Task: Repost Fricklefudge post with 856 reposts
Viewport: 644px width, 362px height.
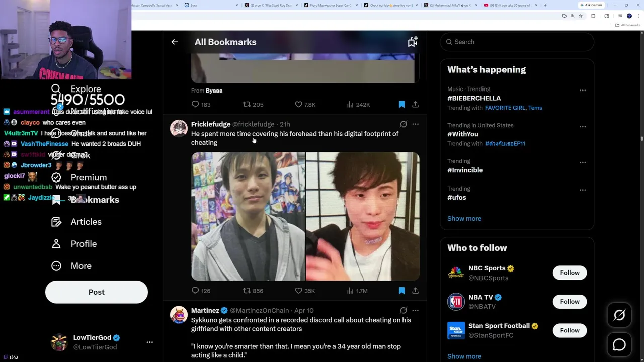Action: click(x=253, y=291)
